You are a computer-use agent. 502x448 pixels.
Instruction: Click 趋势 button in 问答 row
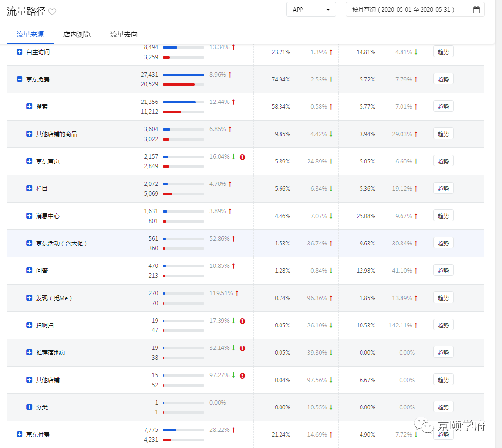(x=443, y=270)
